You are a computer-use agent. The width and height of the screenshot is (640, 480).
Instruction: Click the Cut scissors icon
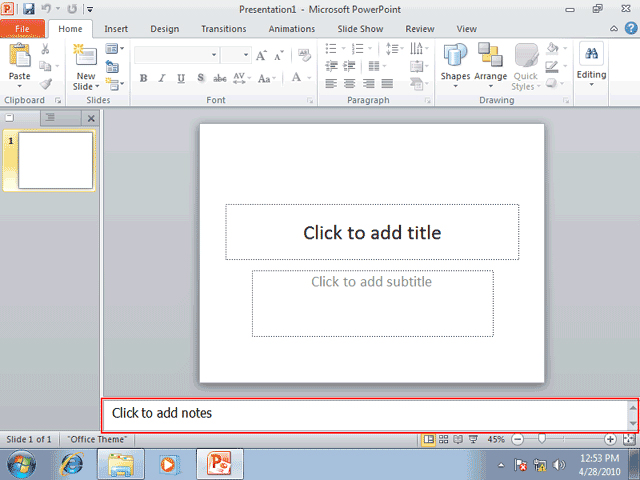click(45, 49)
